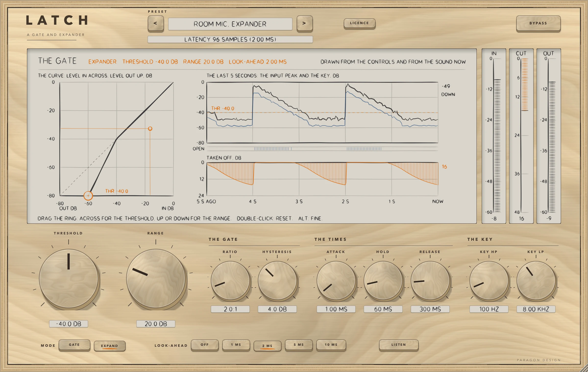
Task: Click the large Range knob
Action: click(156, 279)
